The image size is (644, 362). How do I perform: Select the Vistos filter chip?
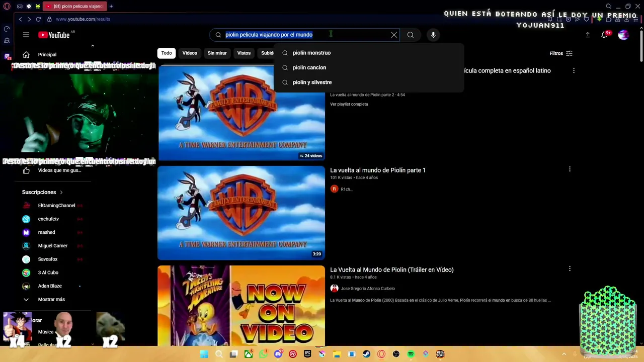pyautogui.click(x=244, y=53)
